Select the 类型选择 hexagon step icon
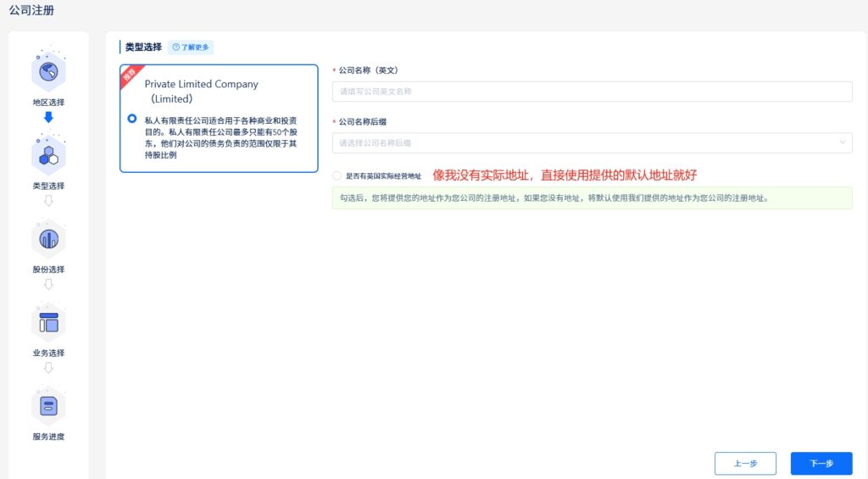This screenshot has height=479, width=868. point(48,156)
